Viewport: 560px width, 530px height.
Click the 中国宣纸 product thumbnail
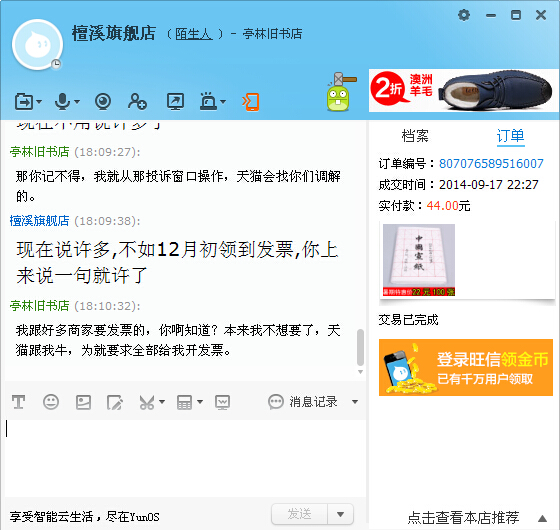[x=419, y=260]
